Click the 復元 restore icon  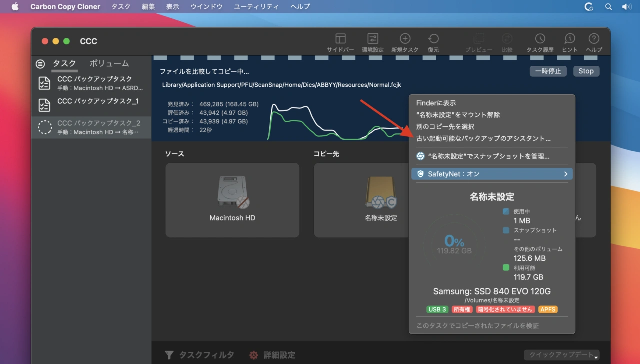point(433,39)
